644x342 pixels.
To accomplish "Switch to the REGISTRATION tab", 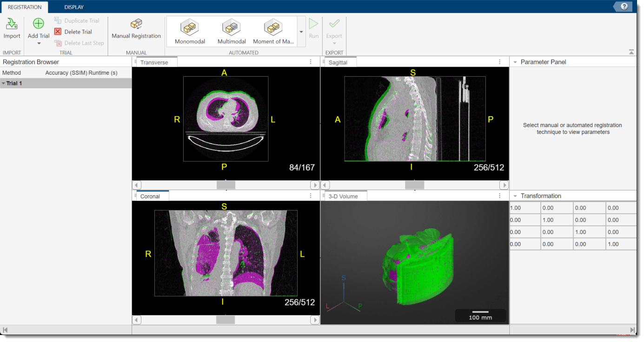I will [x=25, y=7].
